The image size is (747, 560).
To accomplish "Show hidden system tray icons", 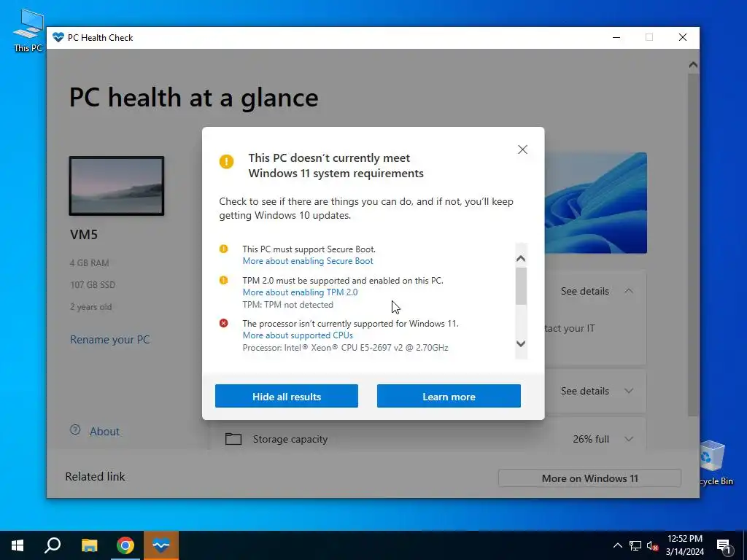I will (617, 545).
